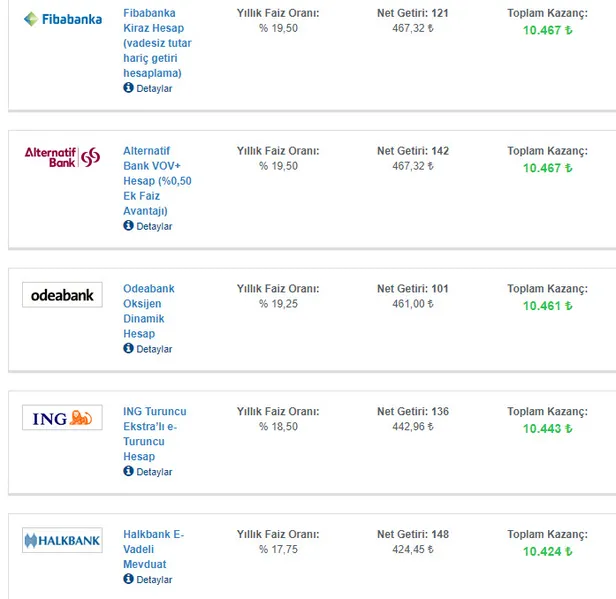Click Odeabank total earnings 10.461 ₺

click(x=547, y=306)
